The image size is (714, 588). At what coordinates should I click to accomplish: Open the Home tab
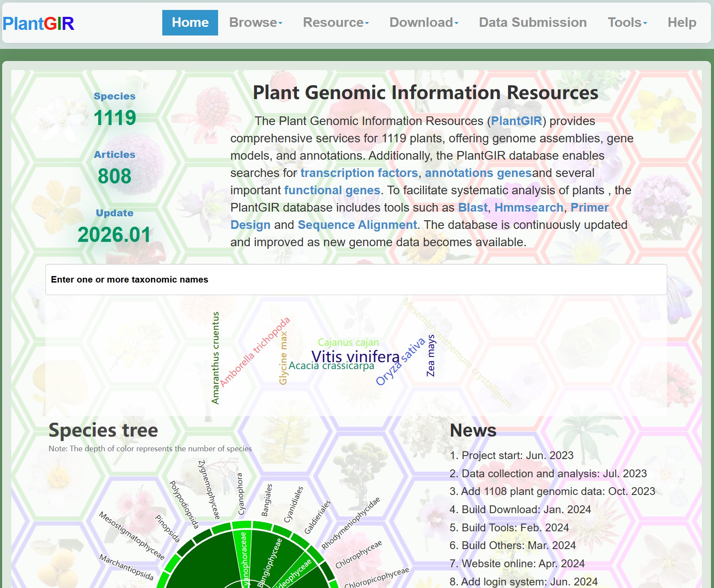pyautogui.click(x=190, y=22)
